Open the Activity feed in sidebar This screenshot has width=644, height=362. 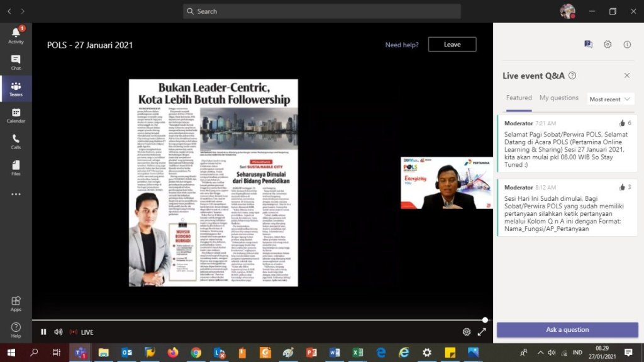[16, 35]
